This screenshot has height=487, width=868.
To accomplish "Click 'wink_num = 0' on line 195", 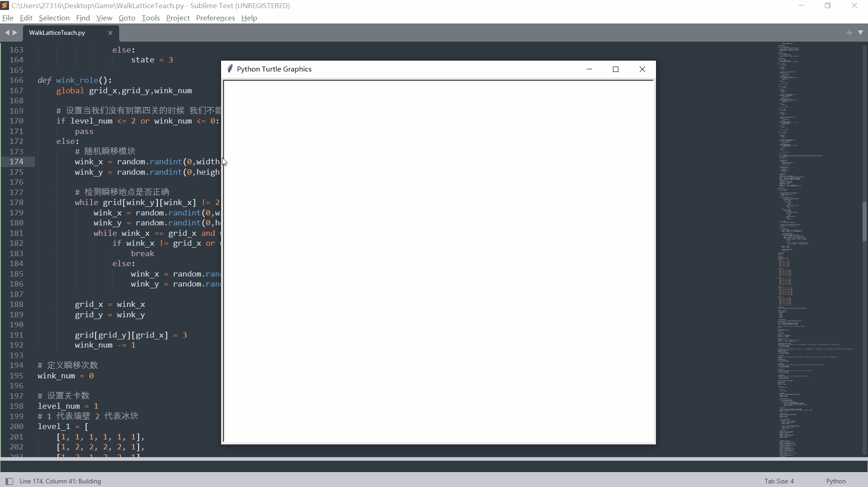I will pos(66,376).
